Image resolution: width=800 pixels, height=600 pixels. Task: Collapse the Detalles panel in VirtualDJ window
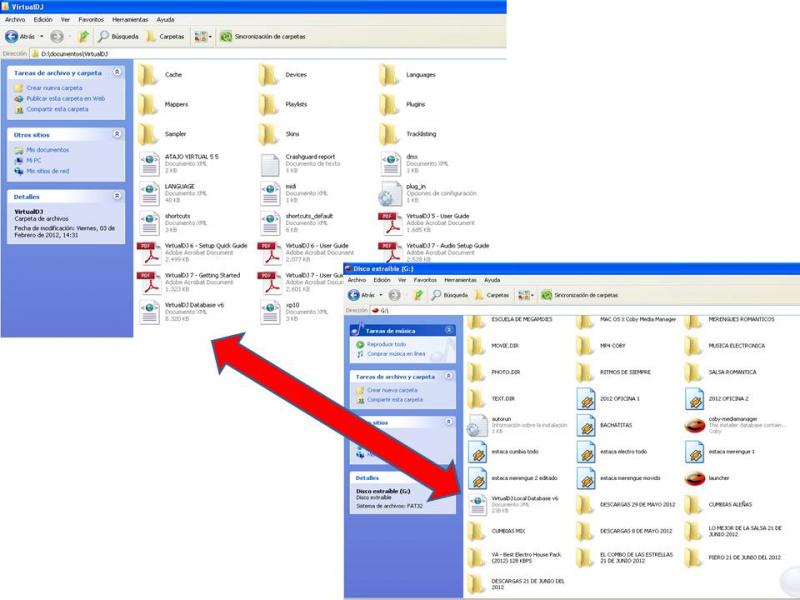tap(117, 195)
